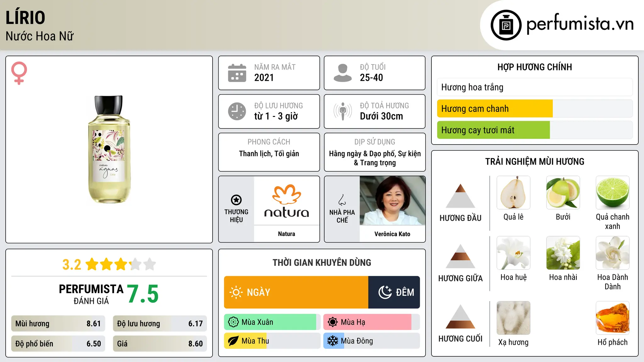Click the sillage icon beside Độ toả hương

coord(342,111)
